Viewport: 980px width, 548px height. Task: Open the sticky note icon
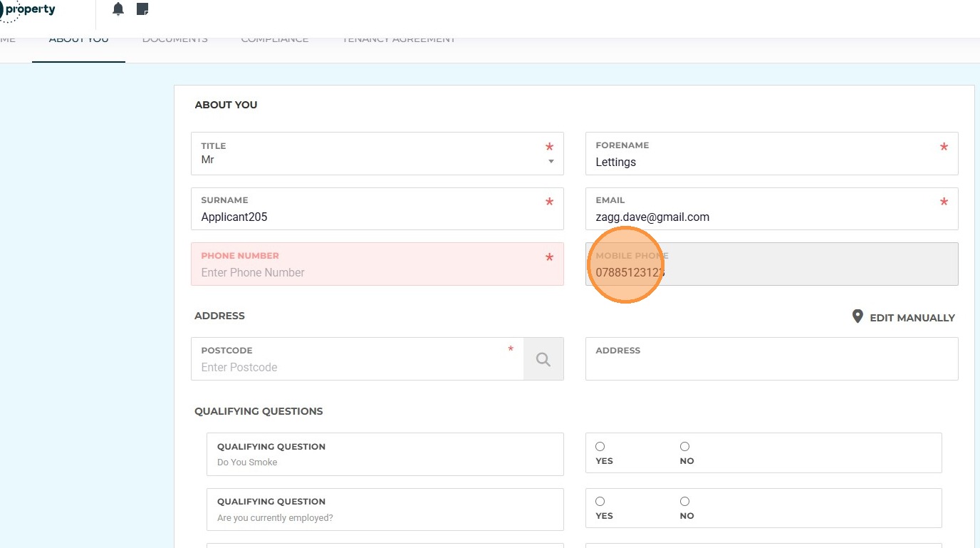142,9
